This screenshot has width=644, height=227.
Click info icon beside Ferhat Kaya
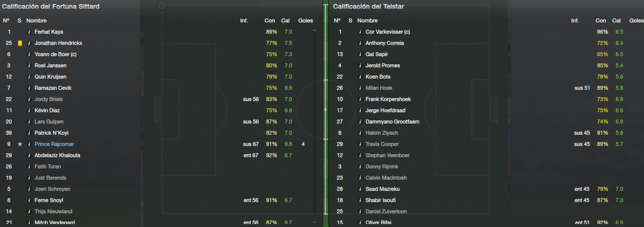click(29, 32)
